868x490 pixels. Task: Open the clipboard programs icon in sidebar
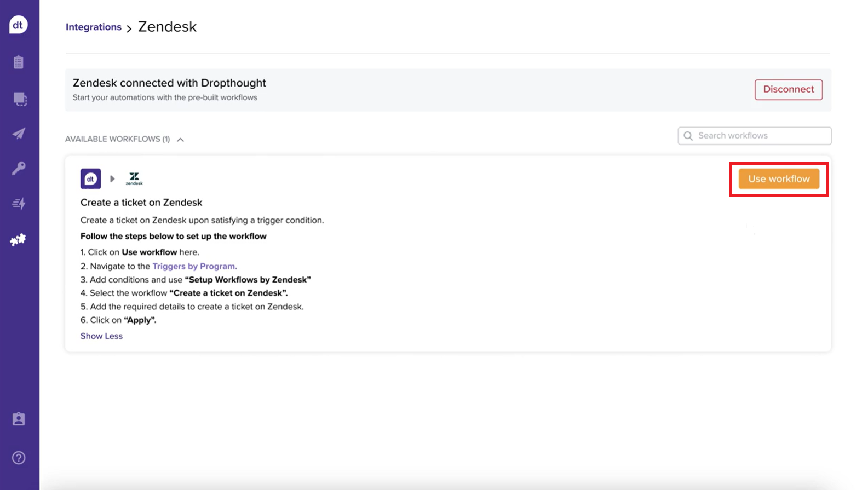click(19, 62)
